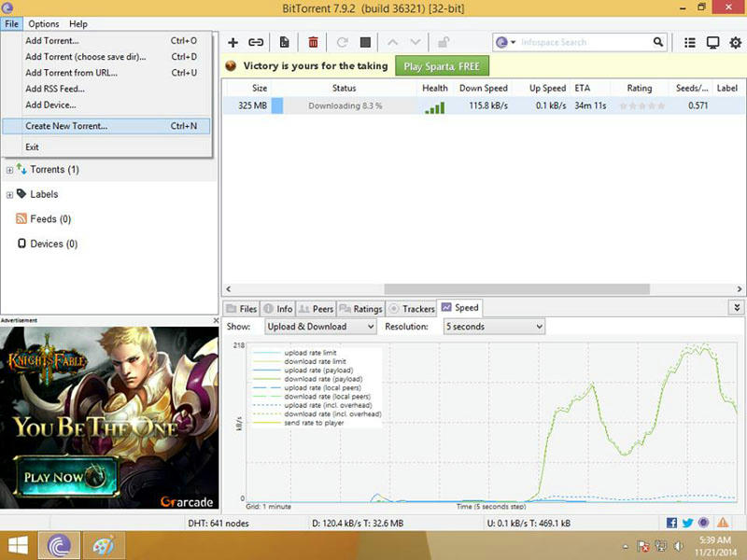Move torrent up the queue arrow
747x560 pixels.
[392, 42]
